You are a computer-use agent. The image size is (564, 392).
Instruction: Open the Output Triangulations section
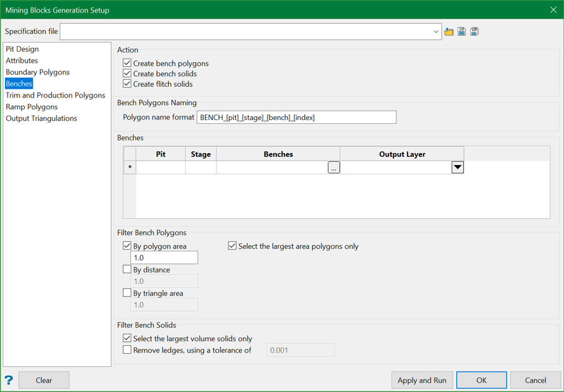tap(41, 118)
